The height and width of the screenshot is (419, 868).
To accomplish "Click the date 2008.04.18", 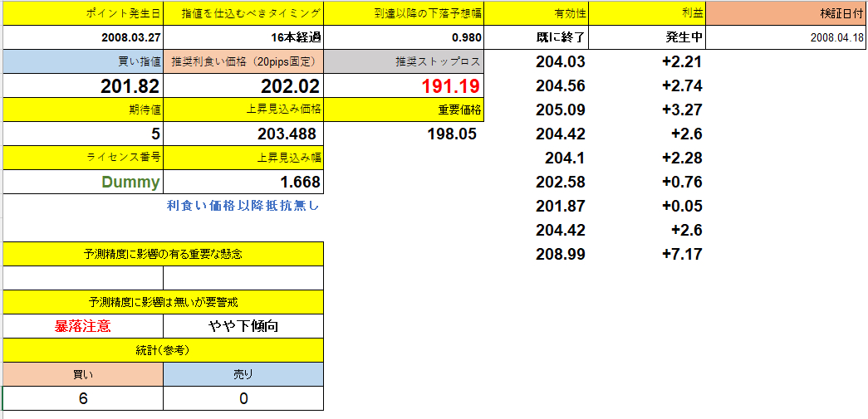I will coord(787,38).
